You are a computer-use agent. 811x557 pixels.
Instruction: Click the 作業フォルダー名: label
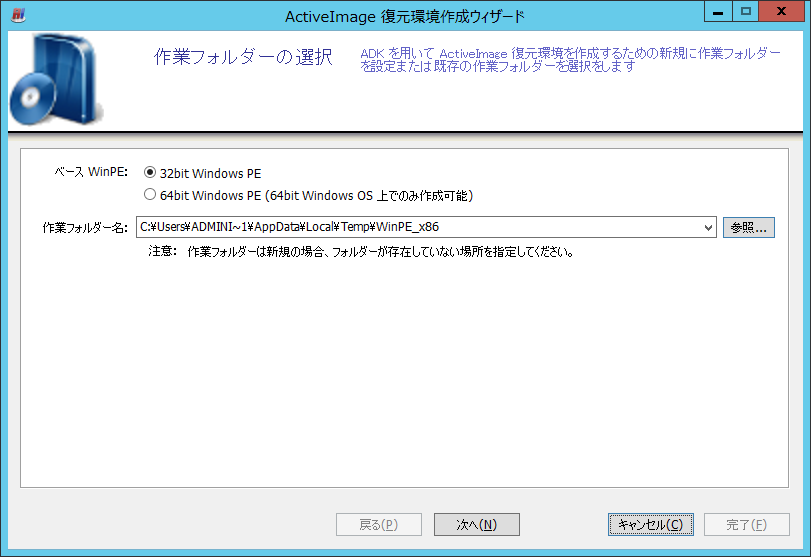85,228
